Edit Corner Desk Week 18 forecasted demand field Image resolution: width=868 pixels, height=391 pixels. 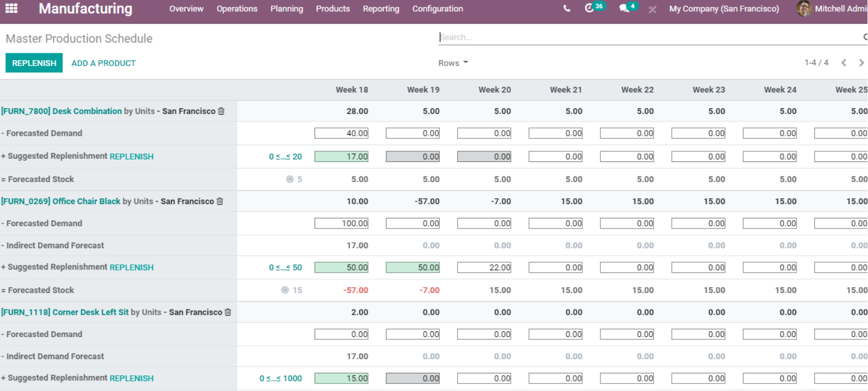[x=341, y=334]
